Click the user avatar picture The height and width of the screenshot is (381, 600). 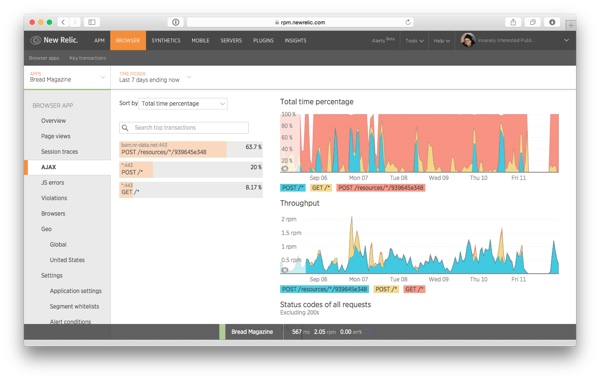[468, 40]
